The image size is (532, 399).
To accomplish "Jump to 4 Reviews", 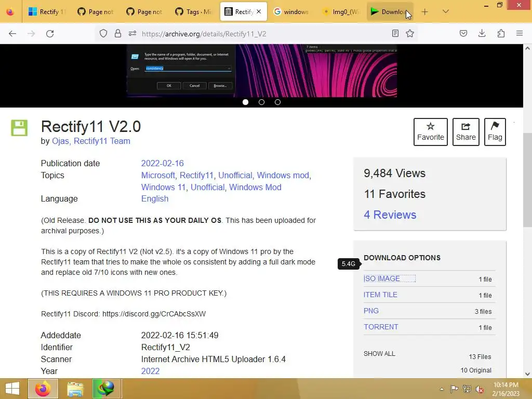I will (390, 215).
